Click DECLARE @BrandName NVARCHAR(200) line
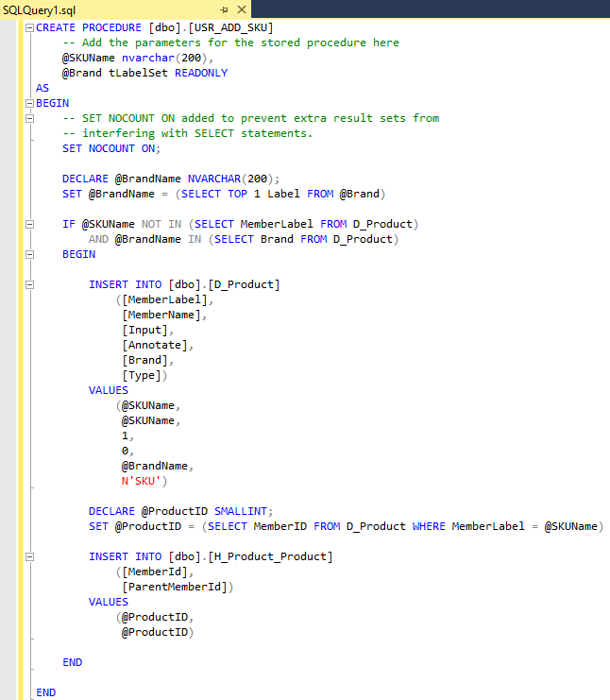This screenshot has width=610, height=700. pos(171,179)
